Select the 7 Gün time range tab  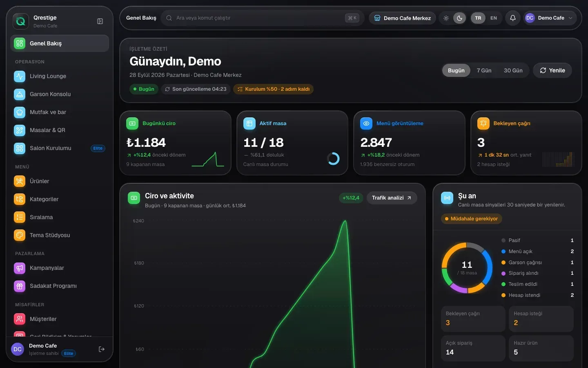[x=484, y=70]
